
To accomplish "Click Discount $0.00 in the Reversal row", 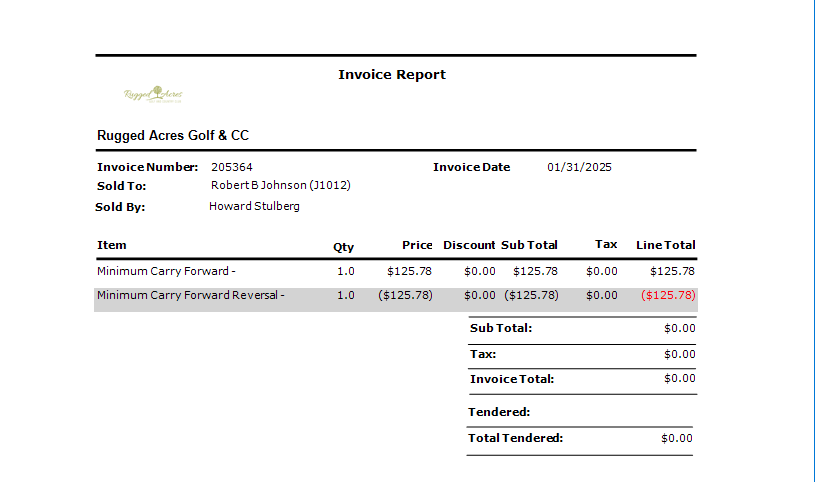I will pos(480,295).
